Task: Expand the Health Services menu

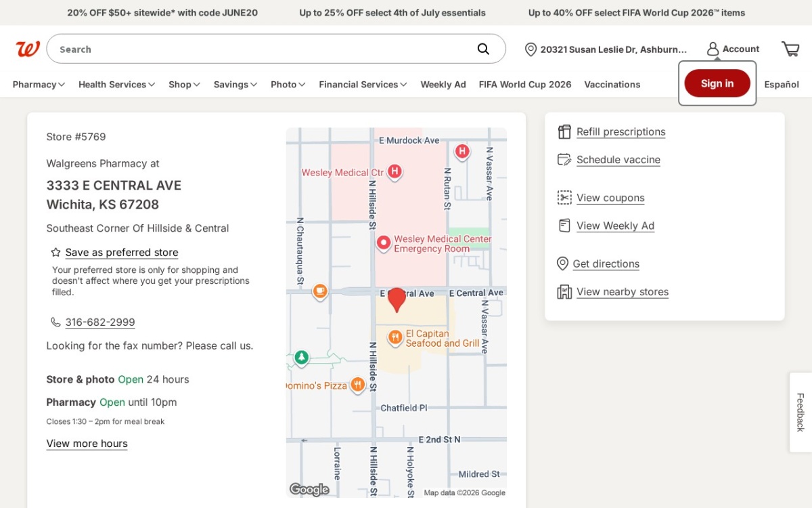Action: [x=116, y=84]
